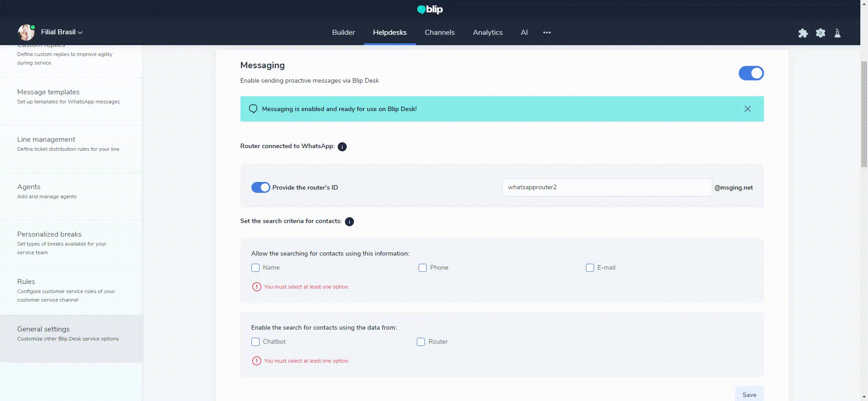Click text 'Enable sending proactive messages via Blip Desk'
This screenshot has height=401, width=868.
click(x=310, y=81)
